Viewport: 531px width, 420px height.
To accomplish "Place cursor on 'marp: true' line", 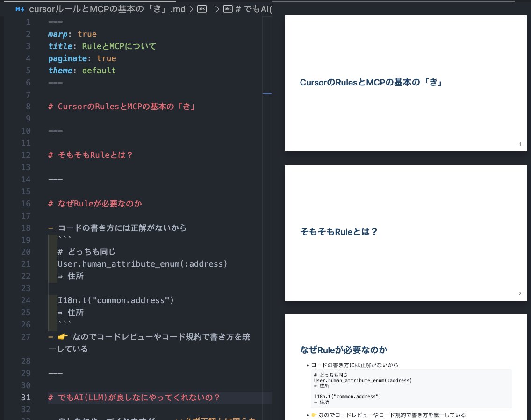I will [72, 34].
